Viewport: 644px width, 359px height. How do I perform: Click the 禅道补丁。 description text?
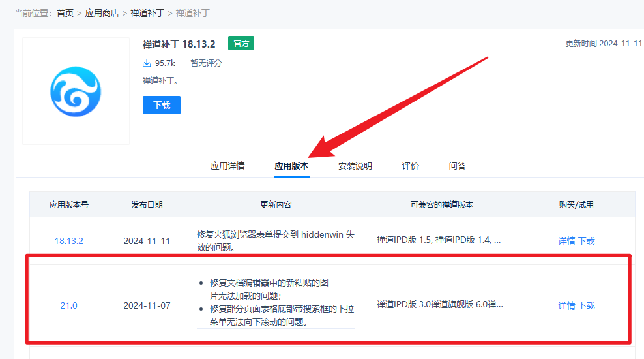point(160,80)
